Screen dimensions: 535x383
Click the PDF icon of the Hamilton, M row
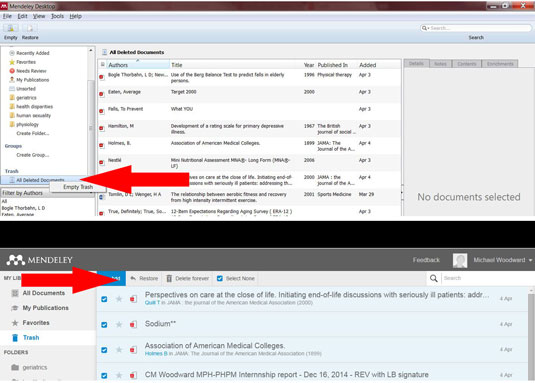[x=102, y=128]
